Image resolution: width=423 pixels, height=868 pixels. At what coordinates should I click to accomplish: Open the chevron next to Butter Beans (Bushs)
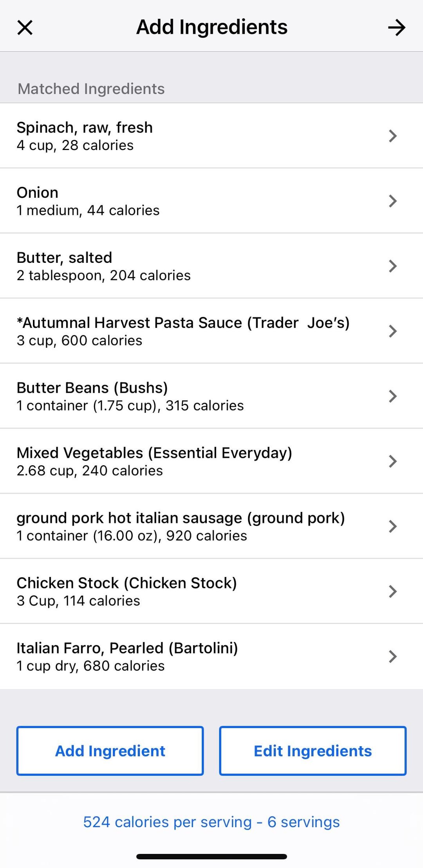tap(392, 396)
